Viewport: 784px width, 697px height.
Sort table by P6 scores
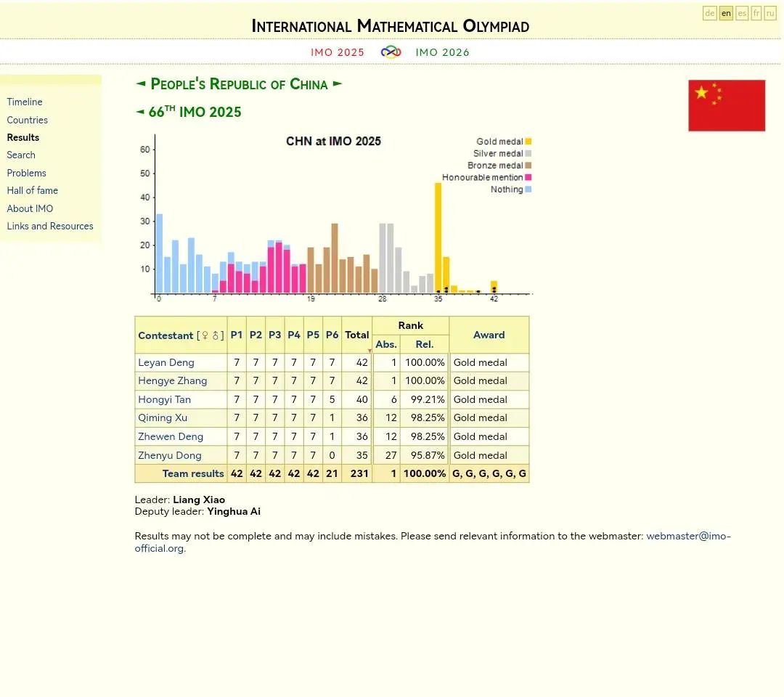click(332, 335)
